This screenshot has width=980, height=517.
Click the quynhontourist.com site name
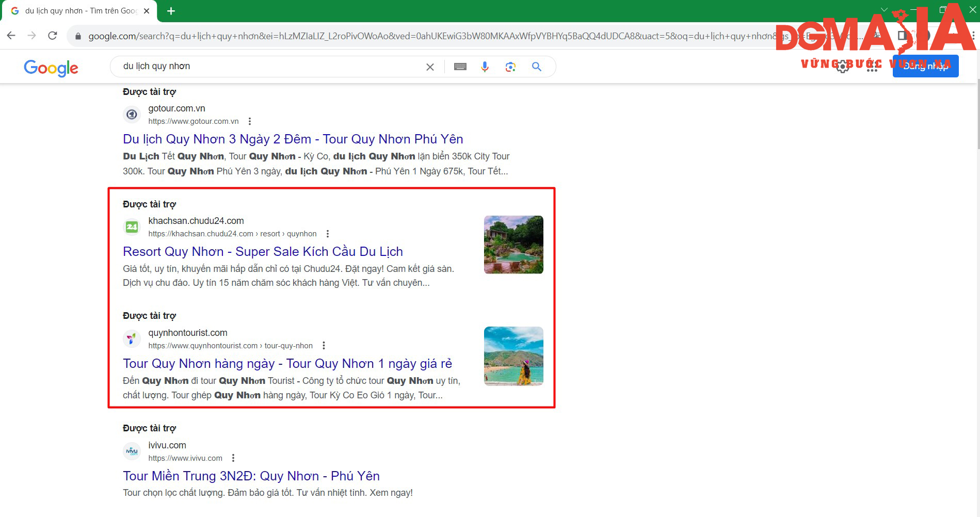(x=188, y=333)
